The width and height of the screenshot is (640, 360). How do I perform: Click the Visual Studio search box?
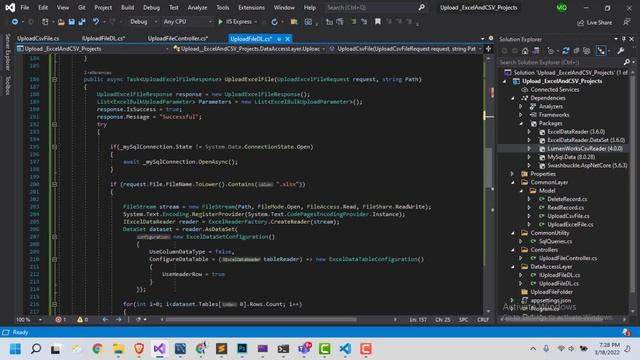pos(376,7)
